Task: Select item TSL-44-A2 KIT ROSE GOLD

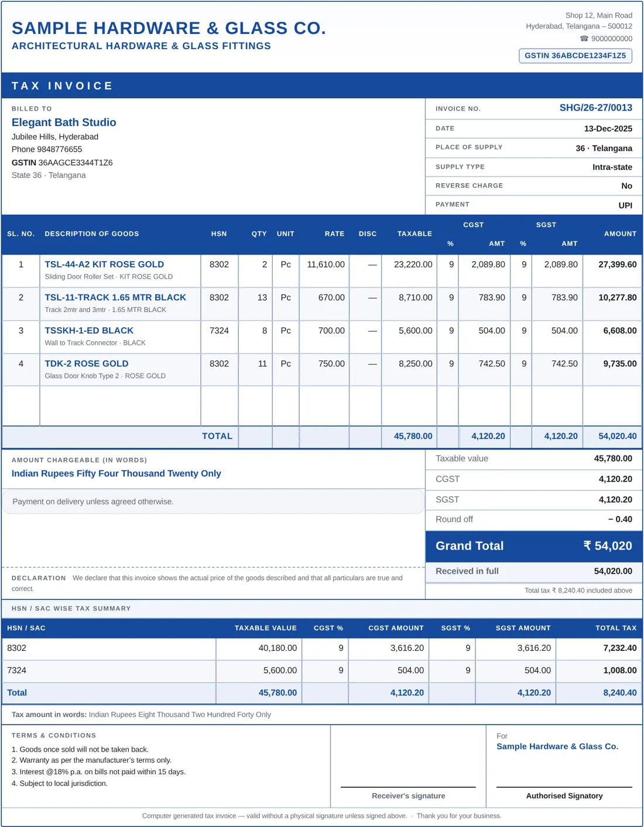Action: point(104,264)
